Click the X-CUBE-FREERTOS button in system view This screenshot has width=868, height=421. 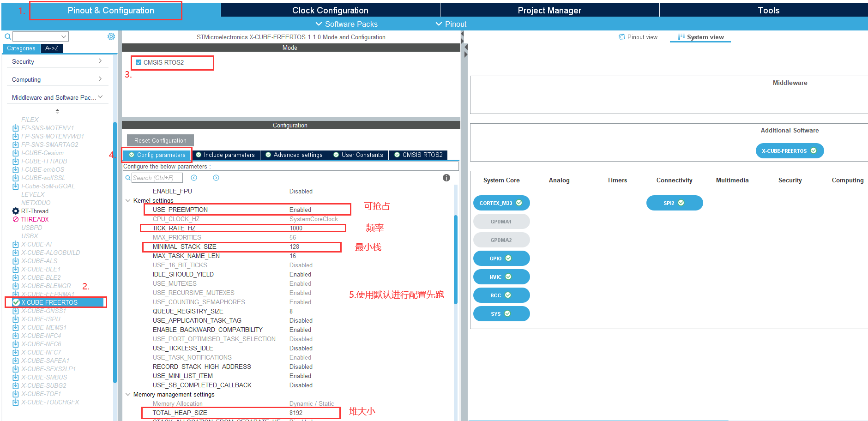coord(790,150)
